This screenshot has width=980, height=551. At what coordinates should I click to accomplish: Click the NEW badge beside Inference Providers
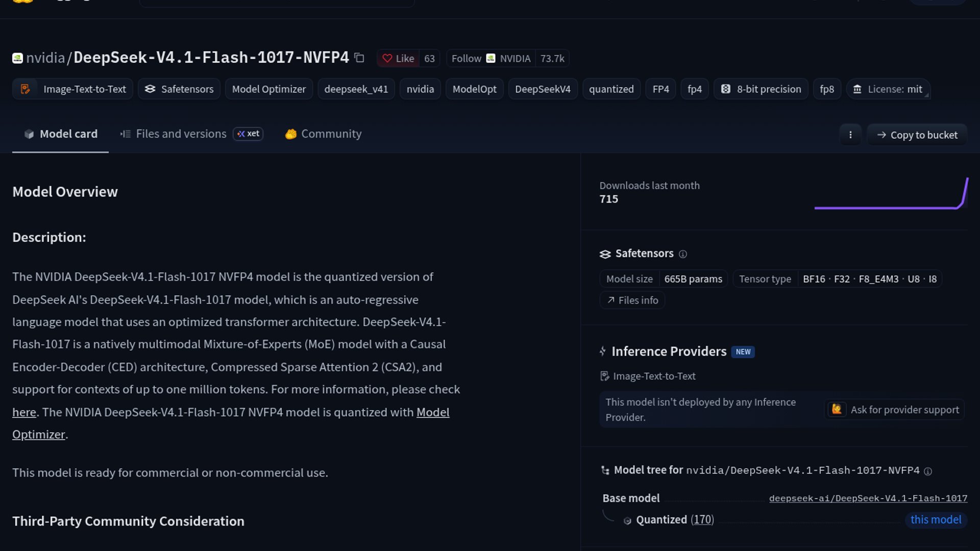(x=743, y=352)
